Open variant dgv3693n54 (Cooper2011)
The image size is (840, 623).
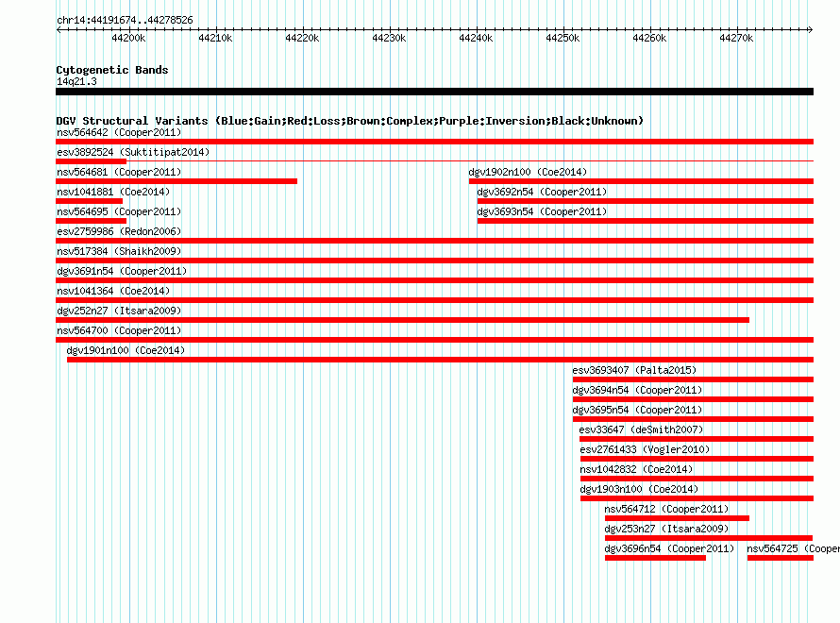[542, 211]
